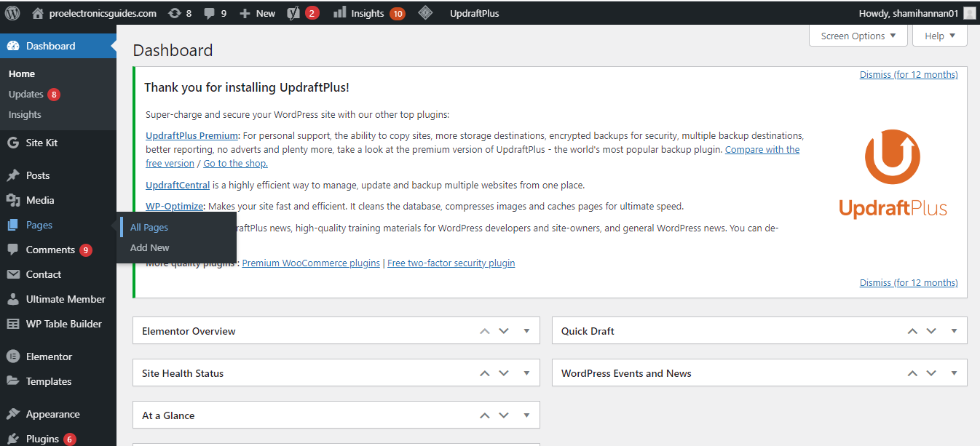Click the user avatar beside Howdy text
The width and height of the screenshot is (980, 446).
coord(969,13)
